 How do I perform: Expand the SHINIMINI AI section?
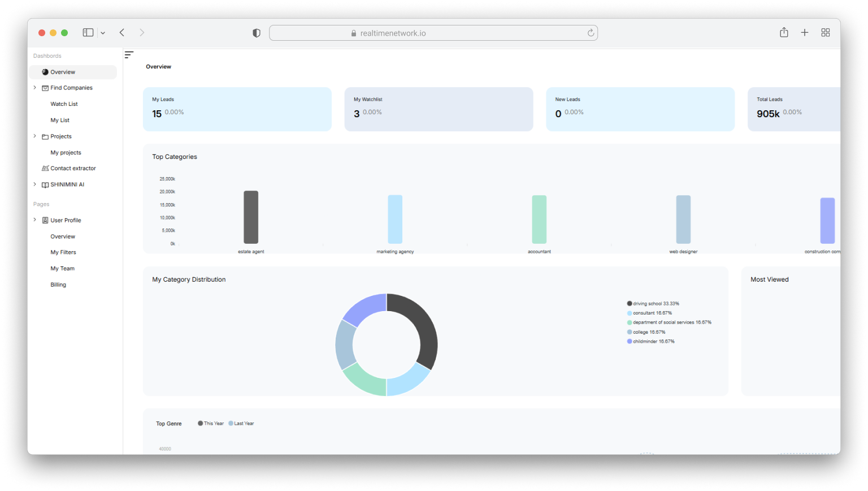tap(34, 184)
